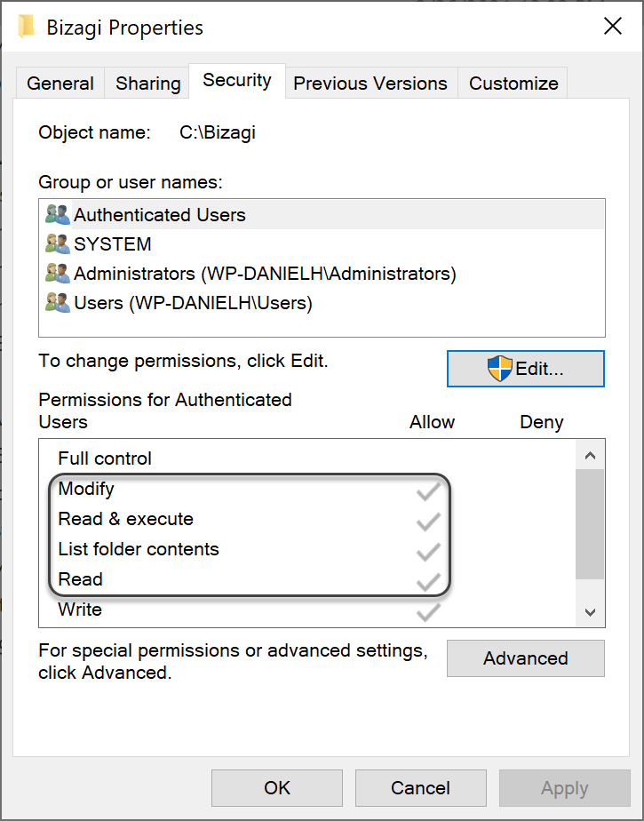The height and width of the screenshot is (821, 644).
Task: Click the folder icon in title bar
Action: click(26, 27)
